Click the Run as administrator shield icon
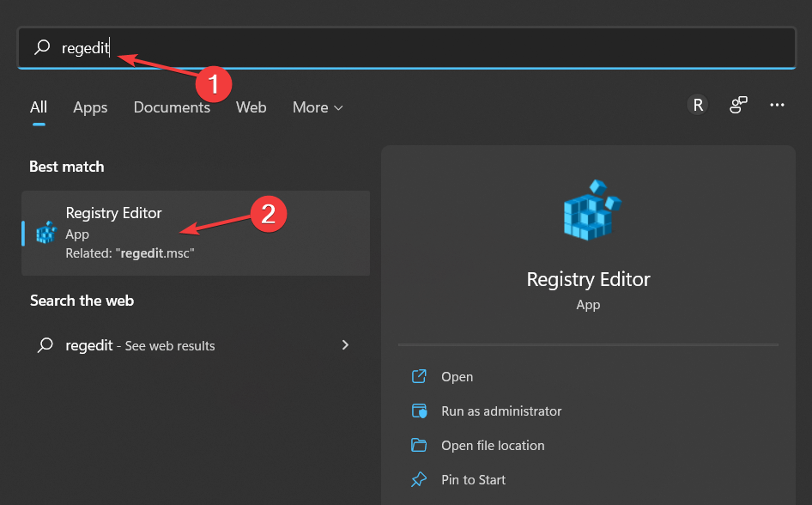Image resolution: width=812 pixels, height=505 pixels. pyautogui.click(x=419, y=411)
